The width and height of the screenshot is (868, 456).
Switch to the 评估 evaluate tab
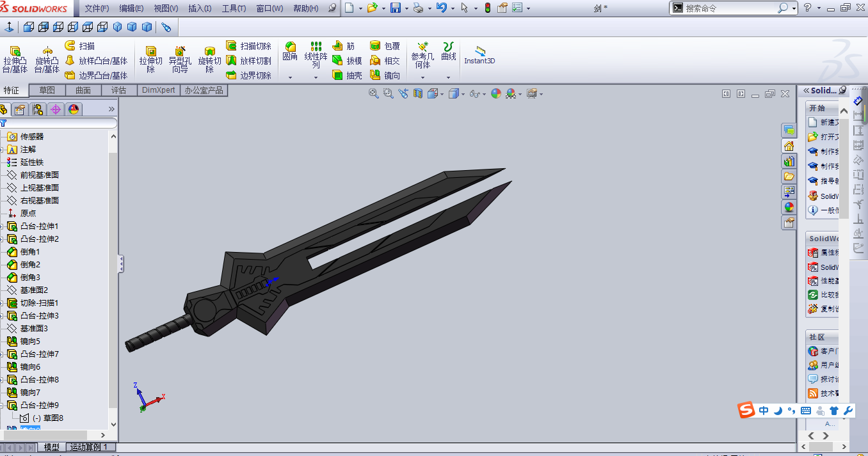pos(119,90)
